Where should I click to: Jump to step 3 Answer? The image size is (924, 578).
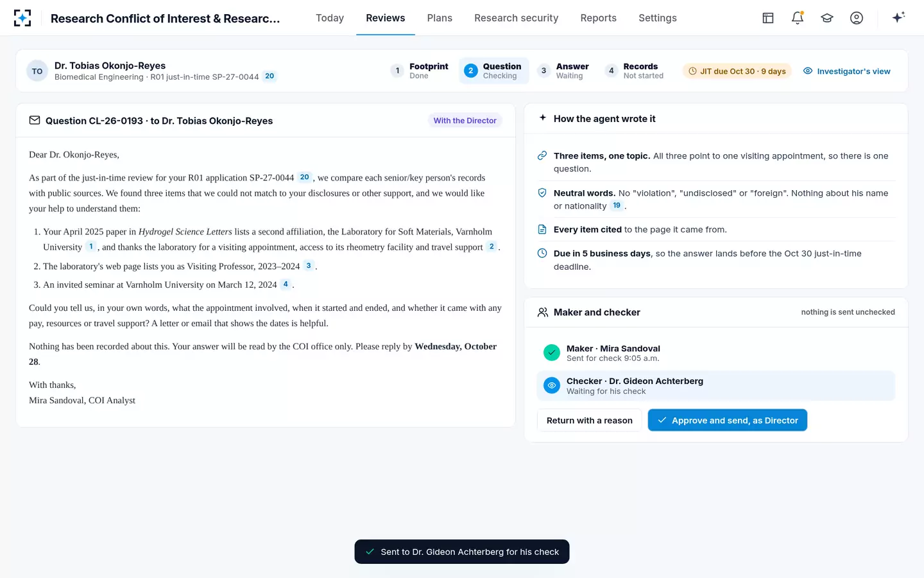pos(563,71)
